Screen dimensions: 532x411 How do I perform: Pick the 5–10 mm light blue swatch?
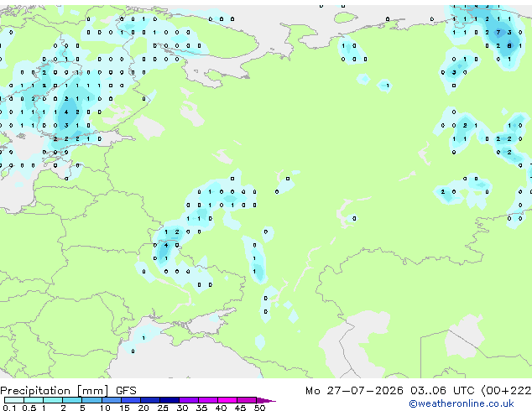click(x=91, y=400)
